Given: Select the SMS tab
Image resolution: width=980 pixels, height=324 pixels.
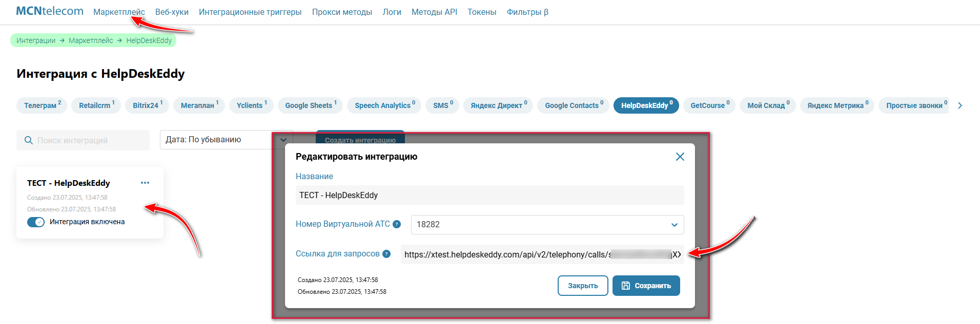Looking at the screenshot, I should (442, 105).
